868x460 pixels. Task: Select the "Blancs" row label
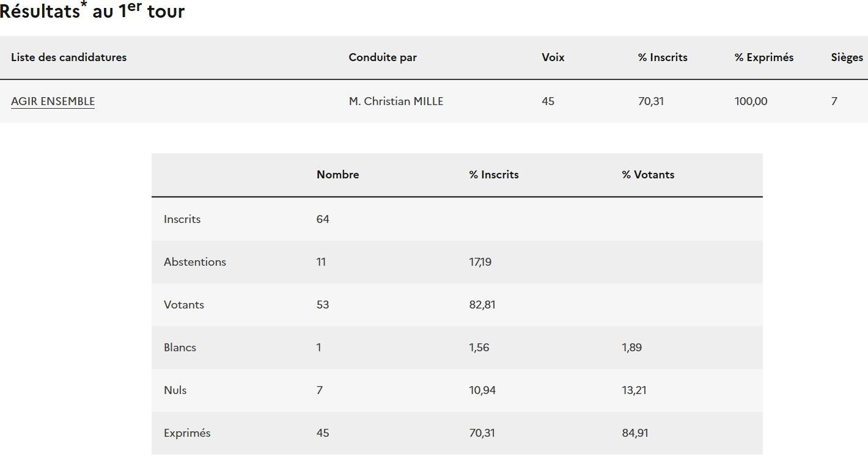(180, 348)
